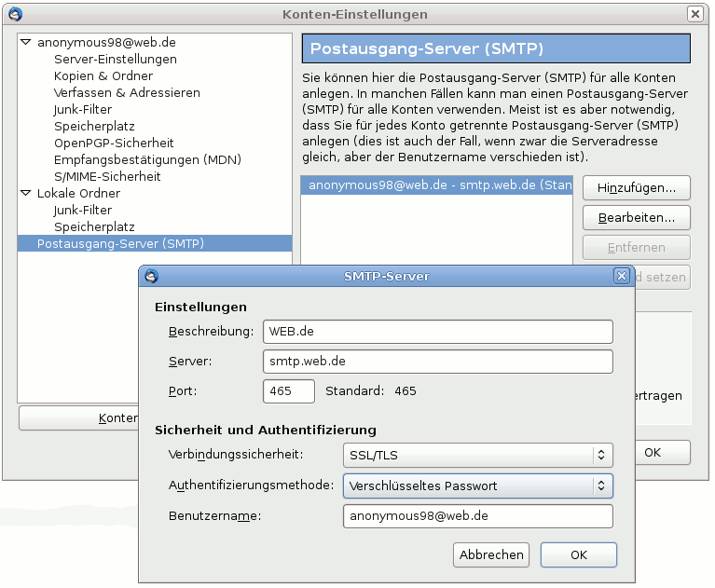Open S/MIME-Sicherheit settings
The image size is (715, 588).
coord(107,177)
